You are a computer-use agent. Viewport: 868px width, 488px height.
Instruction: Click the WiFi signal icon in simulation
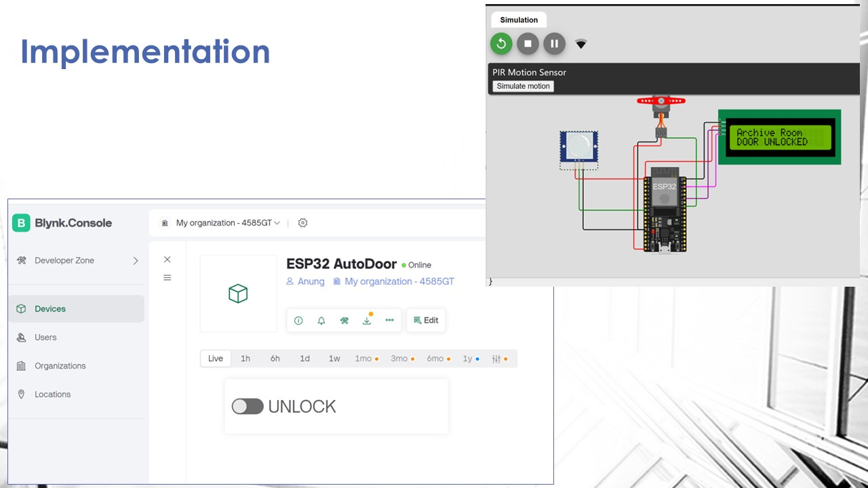point(581,44)
